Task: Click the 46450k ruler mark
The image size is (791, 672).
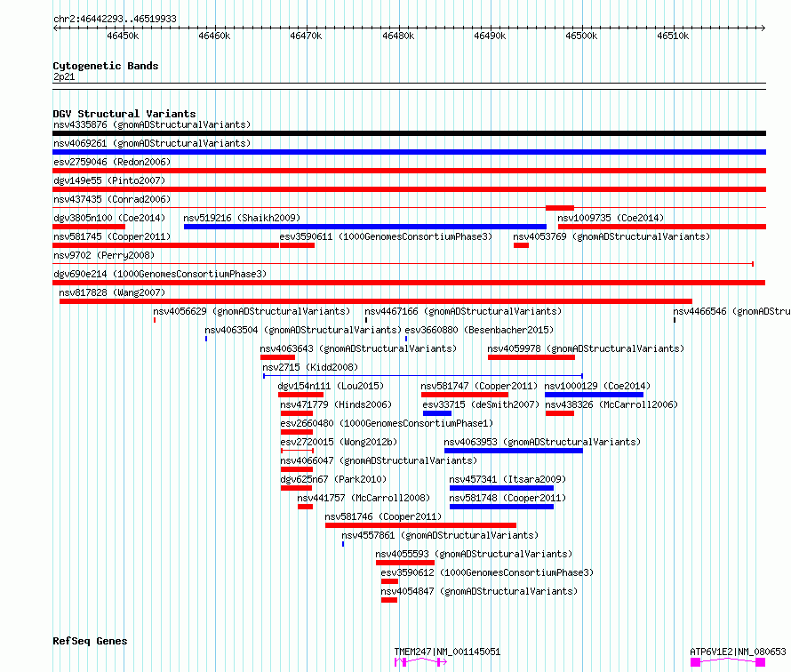Action: (123, 36)
